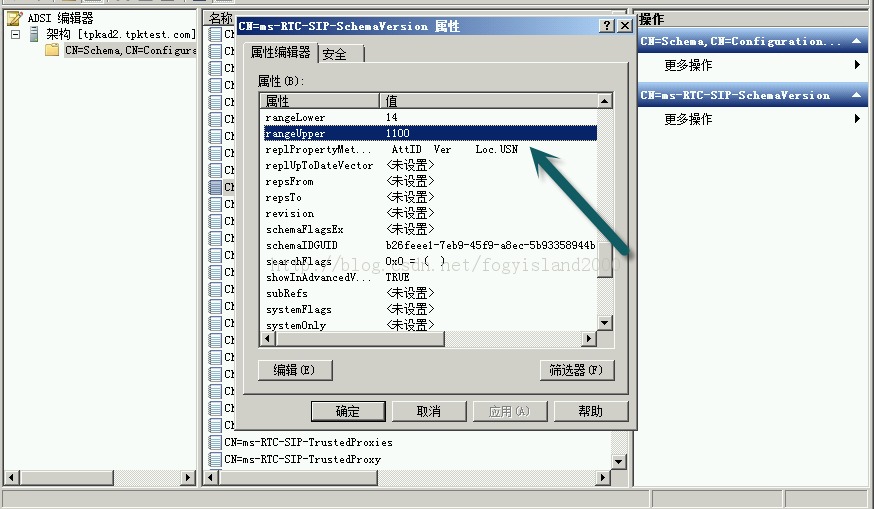Select the revision attribute row
This screenshot has height=509, width=874.
(x=429, y=214)
